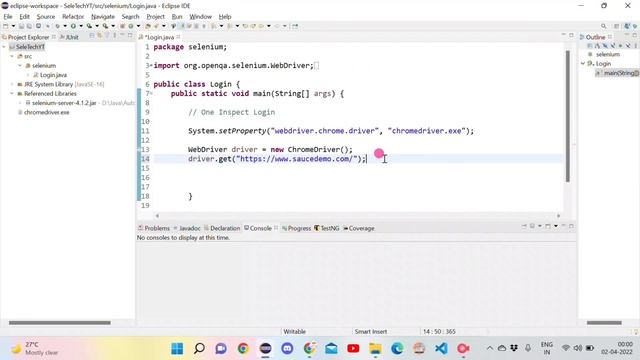Click the Search flashlight toolbar icon

coord(156,26)
